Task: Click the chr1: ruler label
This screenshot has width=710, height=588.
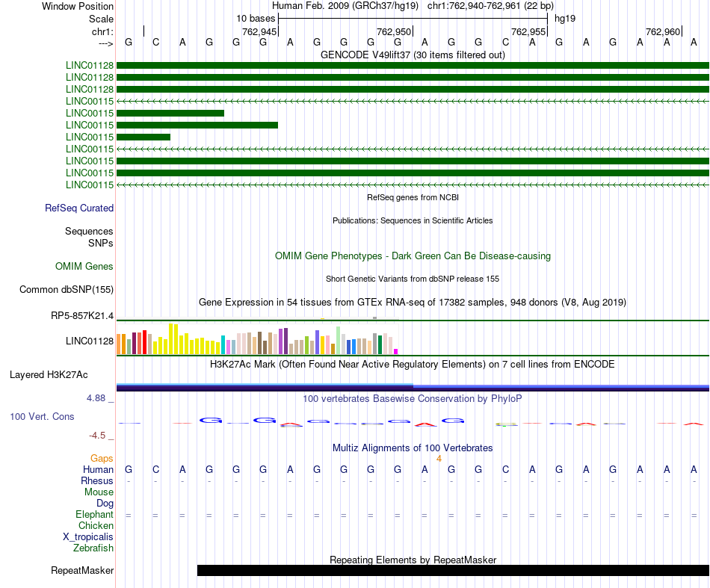Action: [x=102, y=31]
